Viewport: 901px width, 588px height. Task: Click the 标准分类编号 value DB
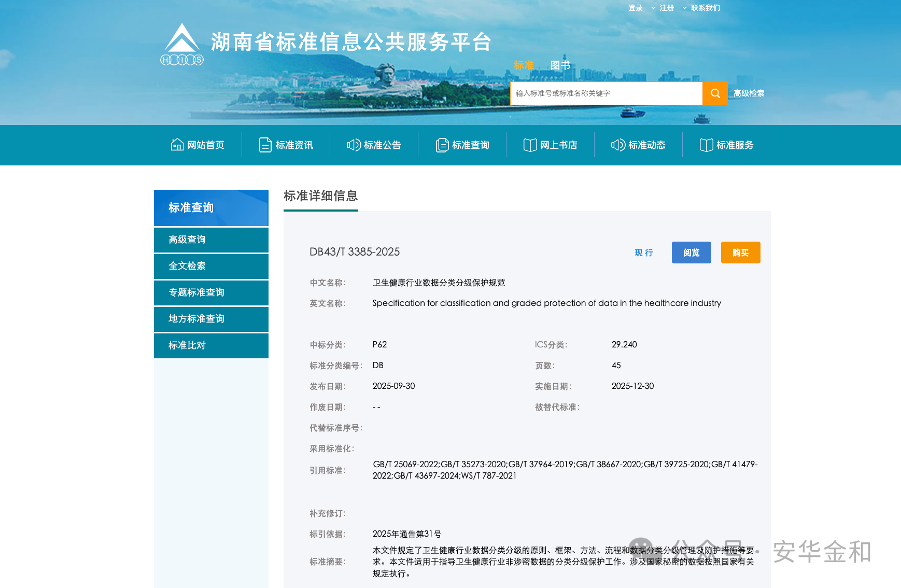tap(378, 366)
